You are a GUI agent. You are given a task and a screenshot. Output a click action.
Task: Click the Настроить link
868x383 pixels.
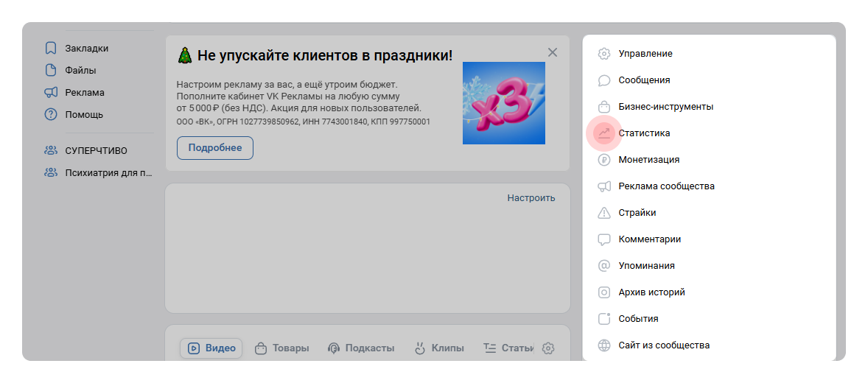point(531,198)
